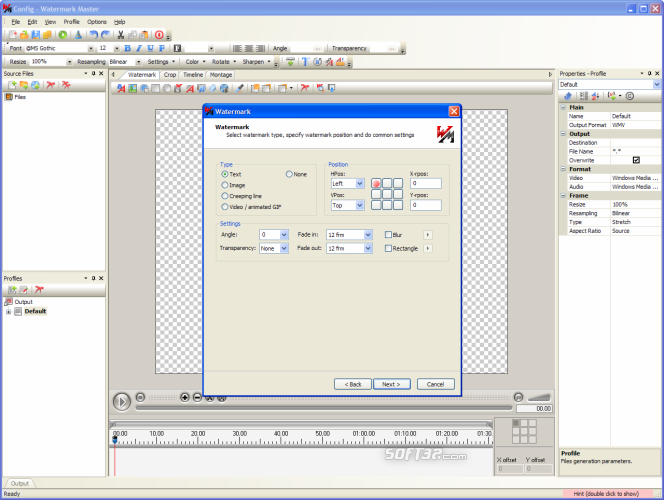Open the Edit menu
The image size is (664, 500).
pyautogui.click(x=32, y=22)
